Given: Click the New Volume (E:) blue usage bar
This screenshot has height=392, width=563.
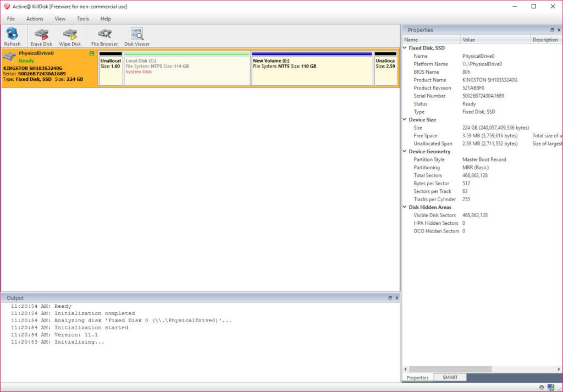Looking at the screenshot, I should pyautogui.click(x=312, y=54).
